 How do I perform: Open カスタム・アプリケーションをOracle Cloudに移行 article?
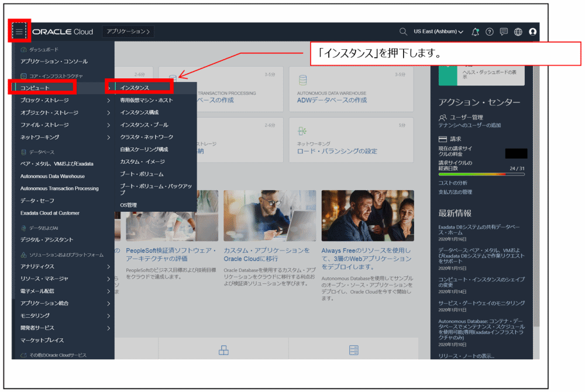pos(267,255)
